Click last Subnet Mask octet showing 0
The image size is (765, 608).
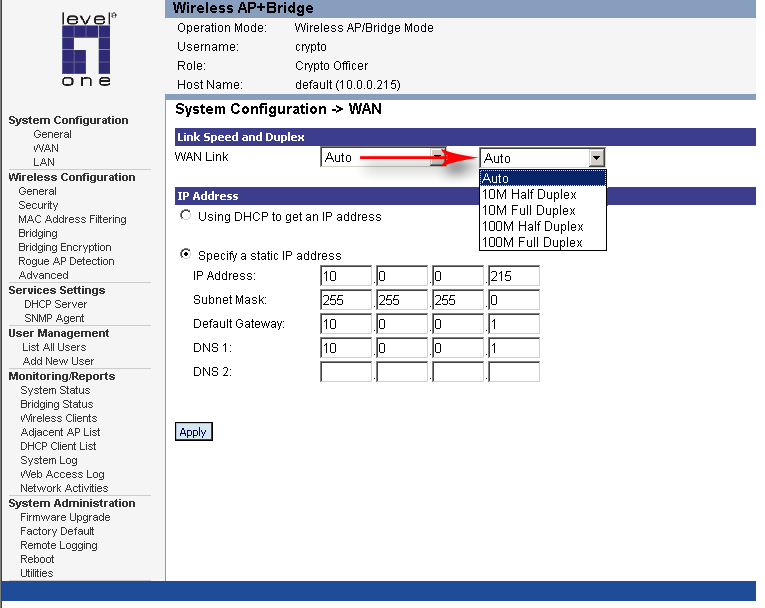coord(514,300)
